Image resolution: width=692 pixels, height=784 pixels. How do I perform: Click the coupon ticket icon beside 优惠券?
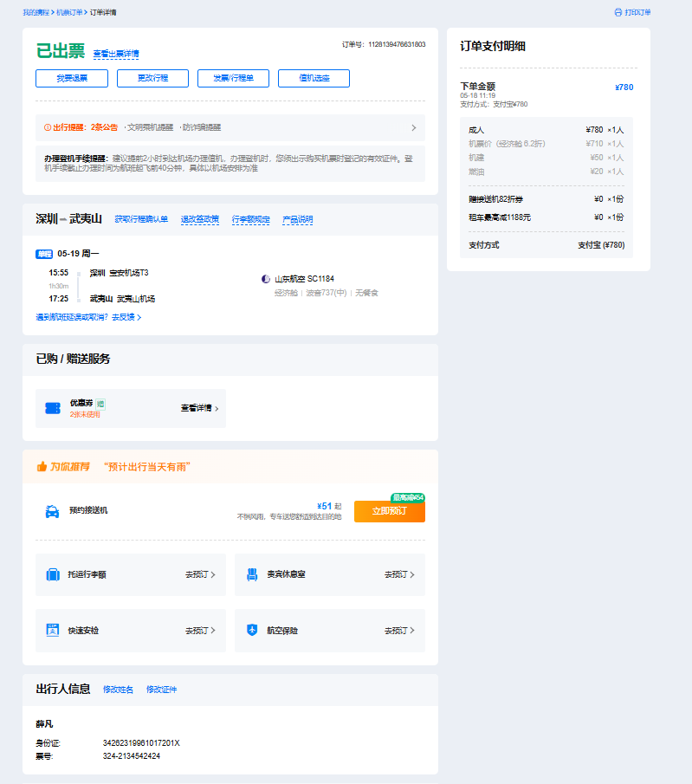click(x=53, y=407)
